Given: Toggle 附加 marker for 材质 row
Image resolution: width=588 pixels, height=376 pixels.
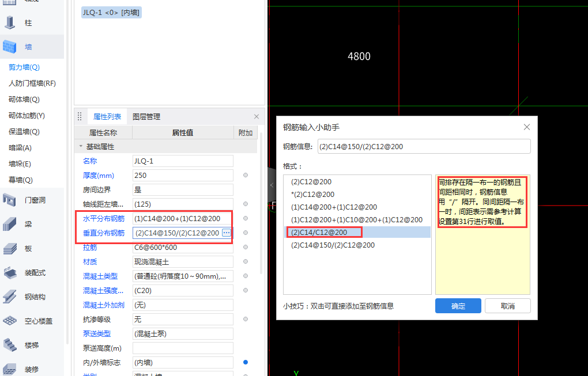Looking at the screenshot, I should [x=246, y=261].
